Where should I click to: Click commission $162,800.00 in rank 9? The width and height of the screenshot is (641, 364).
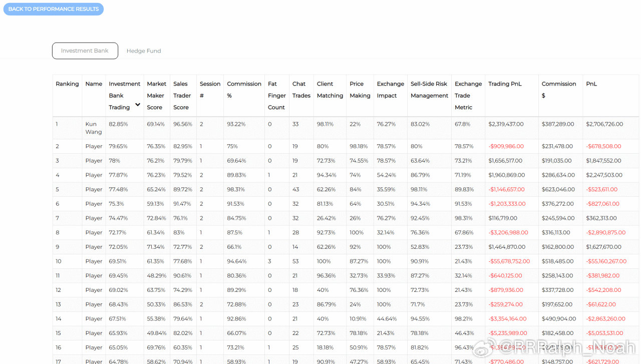[558, 247]
